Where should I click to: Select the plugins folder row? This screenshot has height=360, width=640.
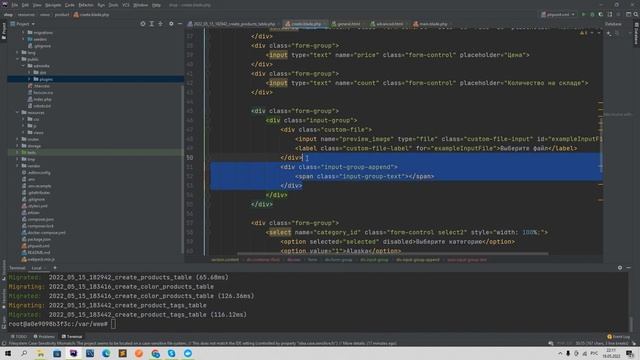[x=95, y=79]
